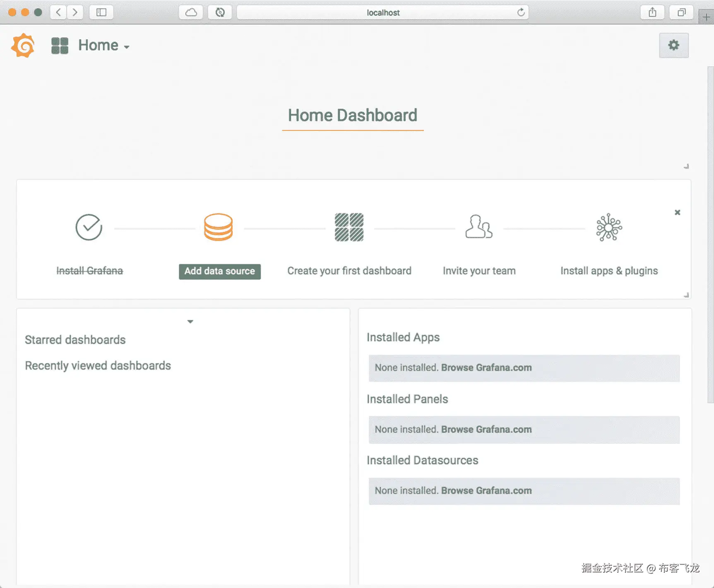Click the Add data source button
The width and height of the screenshot is (714, 588).
(220, 271)
